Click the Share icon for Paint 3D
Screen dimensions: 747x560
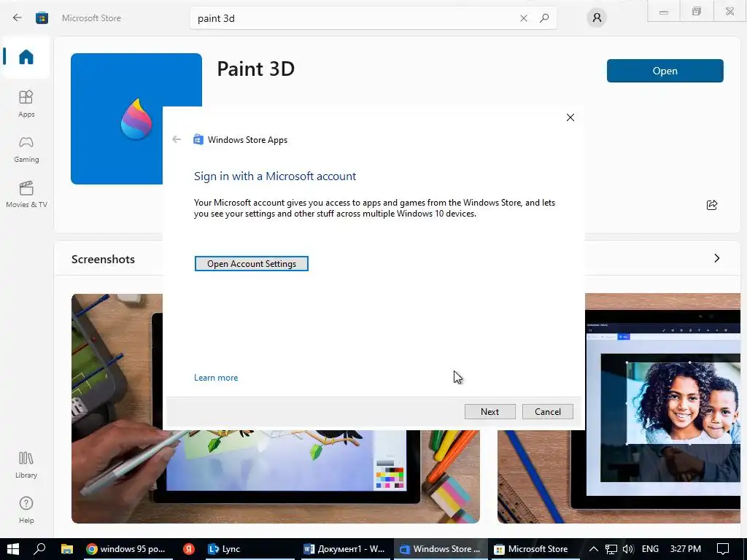[712, 205]
